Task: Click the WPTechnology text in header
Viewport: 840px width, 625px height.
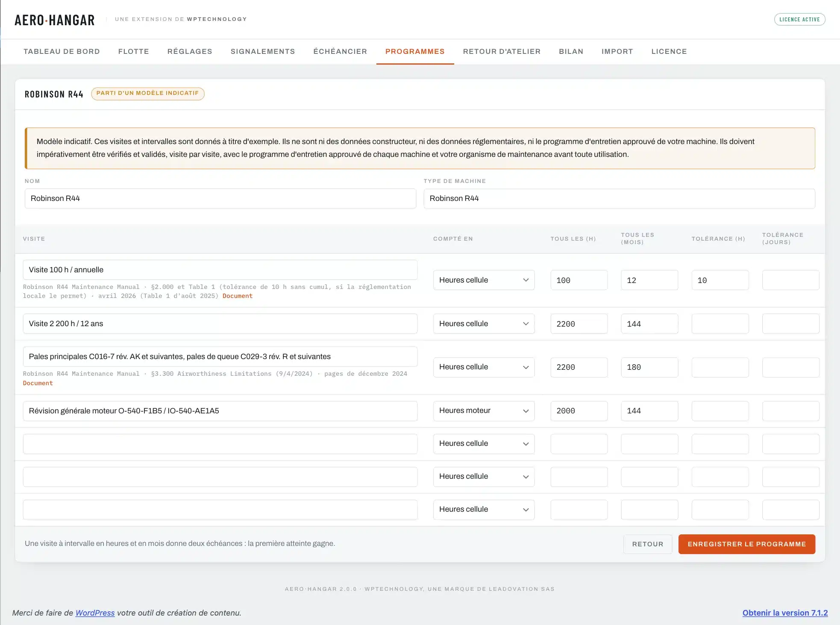Action: [x=217, y=19]
